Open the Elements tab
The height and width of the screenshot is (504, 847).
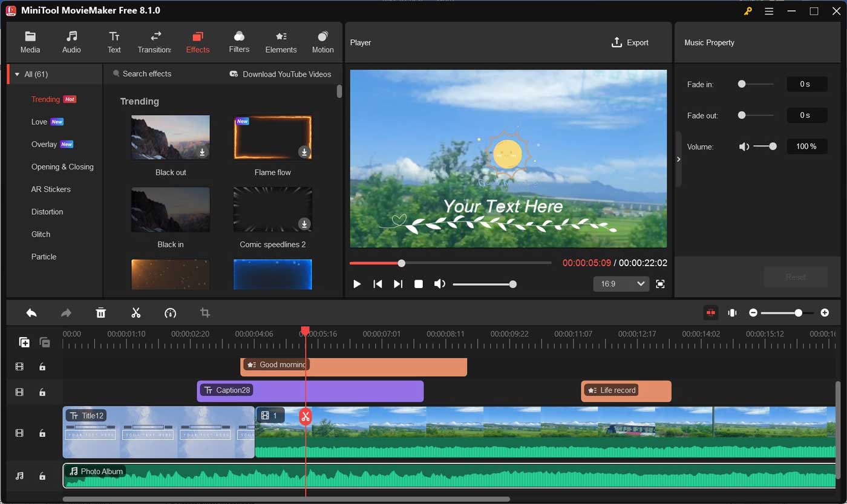point(281,42)
